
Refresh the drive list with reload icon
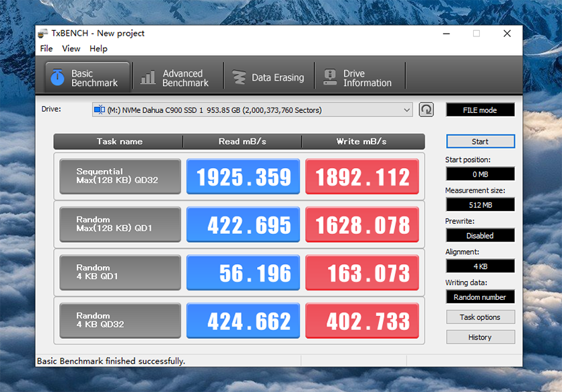tap(426, 110)
